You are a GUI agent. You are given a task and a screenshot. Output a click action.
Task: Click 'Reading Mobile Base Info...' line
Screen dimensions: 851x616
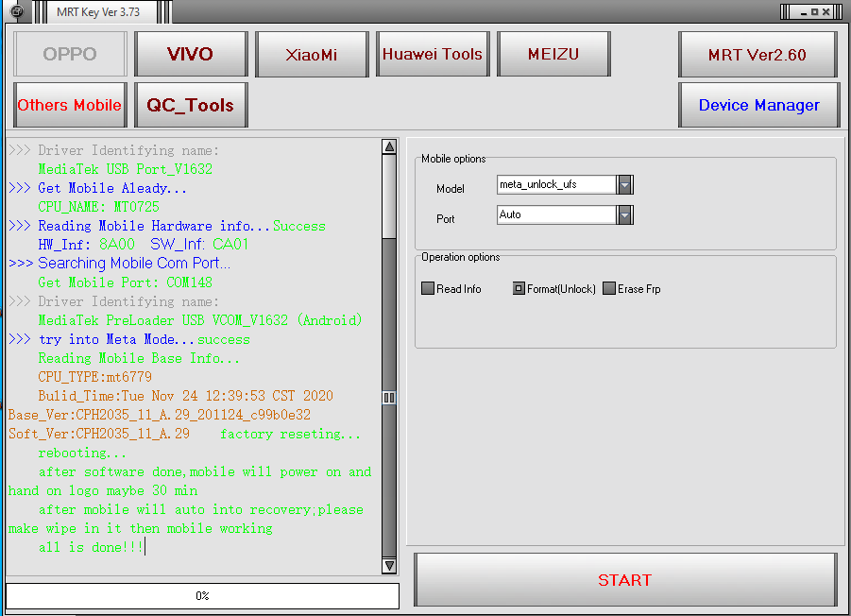pos(139,358)
